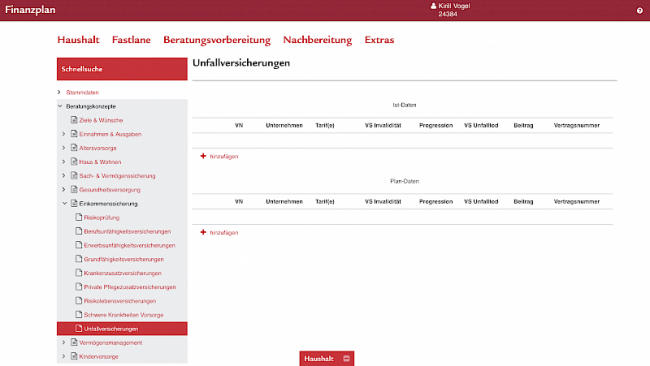
Task: Open Erwerbsunfähigkeitsversicherungen tree item
Action: point(129,245)
